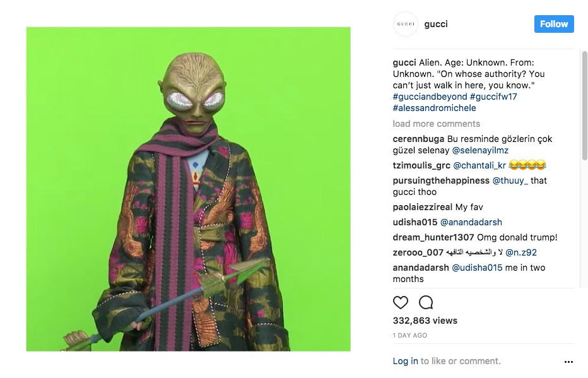This screenshot has width=588, height=378.
Task: Open the dream_hunter1307 profile
Action: point(433,237)
